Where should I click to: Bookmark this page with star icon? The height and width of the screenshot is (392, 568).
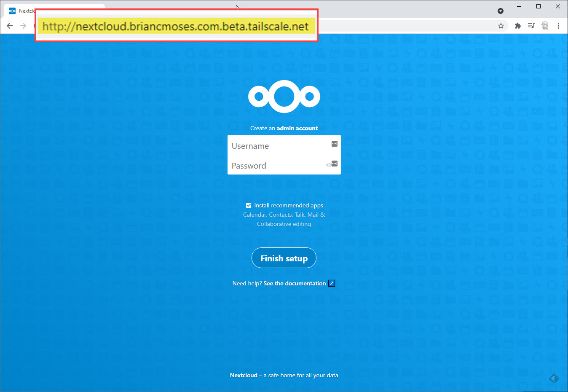pos(501,26)
